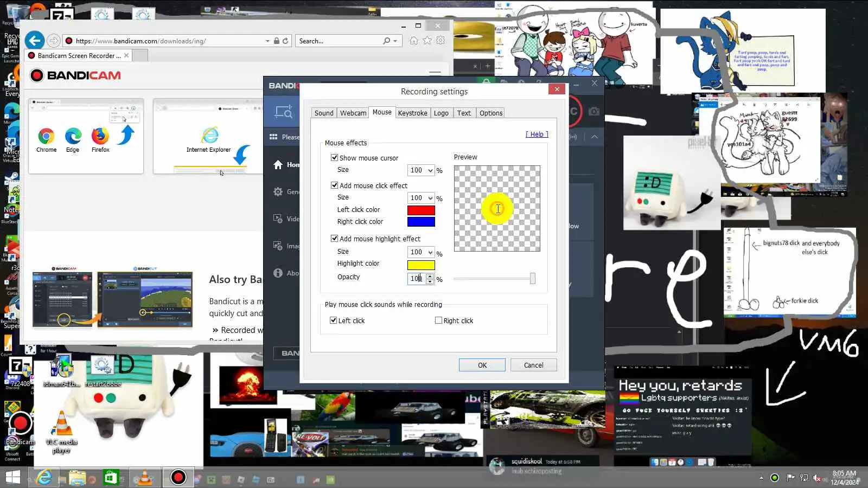Open the Windows Store from the taskbar

(111, 478)
